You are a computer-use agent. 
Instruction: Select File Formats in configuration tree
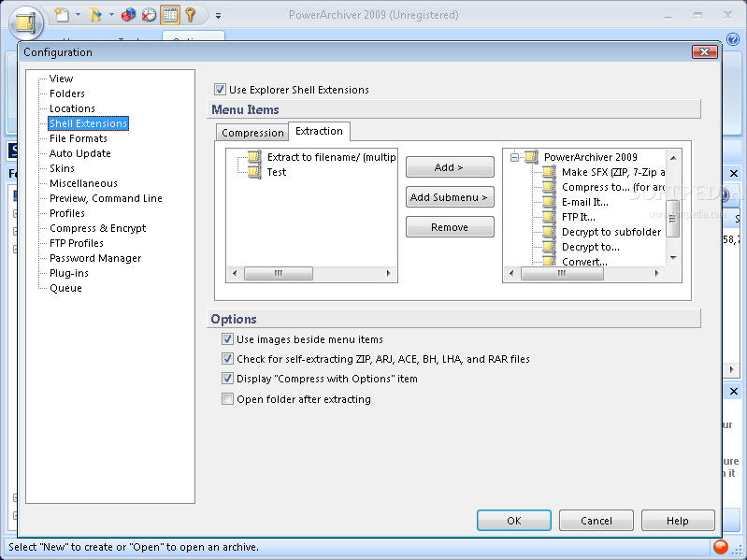[79, 138]
